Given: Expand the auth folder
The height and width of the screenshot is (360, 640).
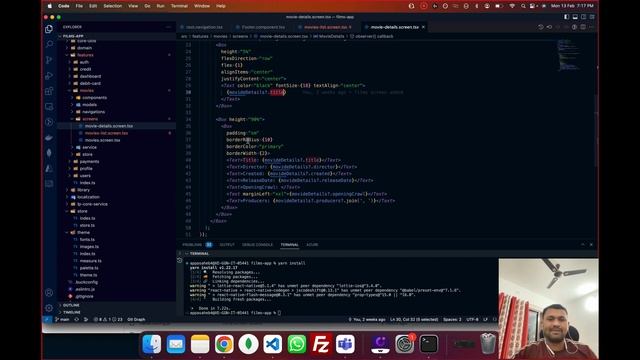Looking at the screenshot, I should (116, 62).
